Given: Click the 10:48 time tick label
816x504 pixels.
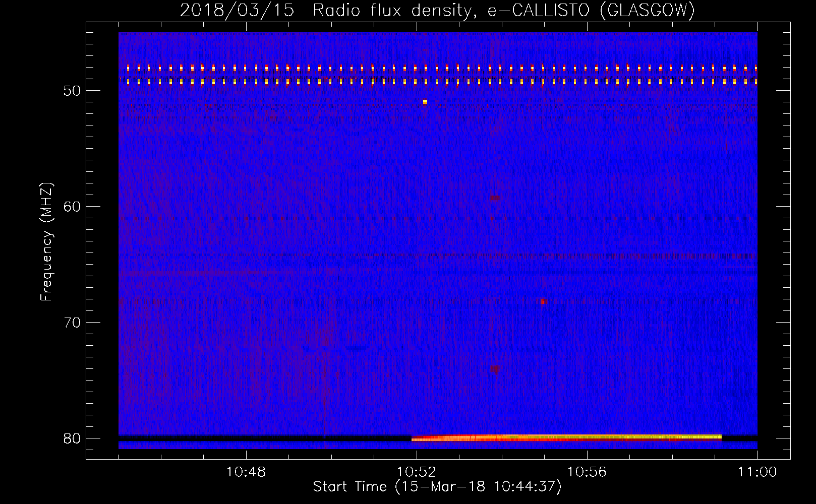Looking at the screenshot, I should click(246, 472).
